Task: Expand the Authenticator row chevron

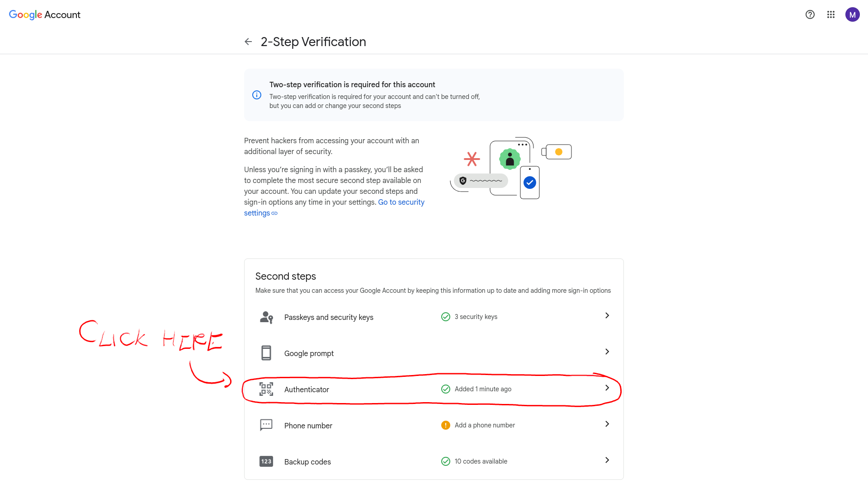Action: (607, 388)
